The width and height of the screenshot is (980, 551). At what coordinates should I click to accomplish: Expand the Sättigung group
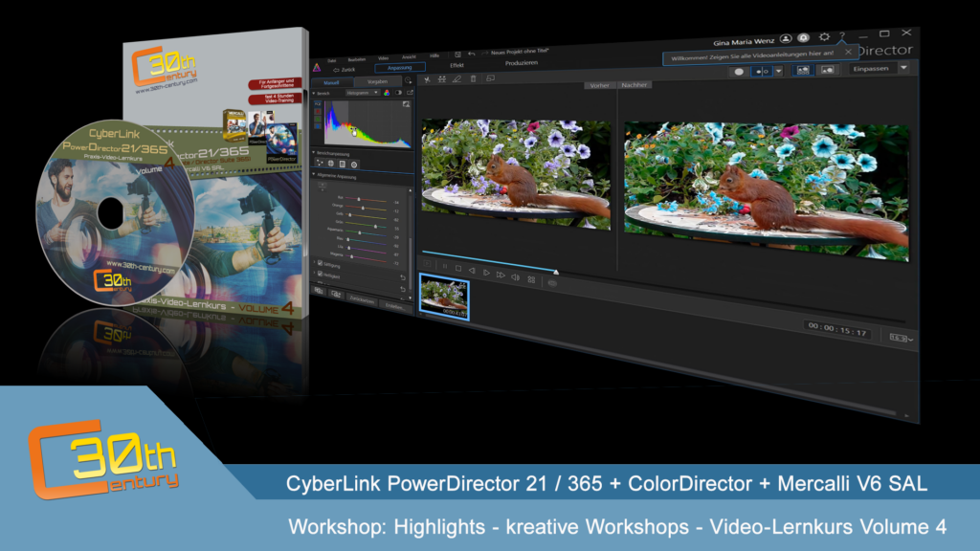[x=314, y=263]
